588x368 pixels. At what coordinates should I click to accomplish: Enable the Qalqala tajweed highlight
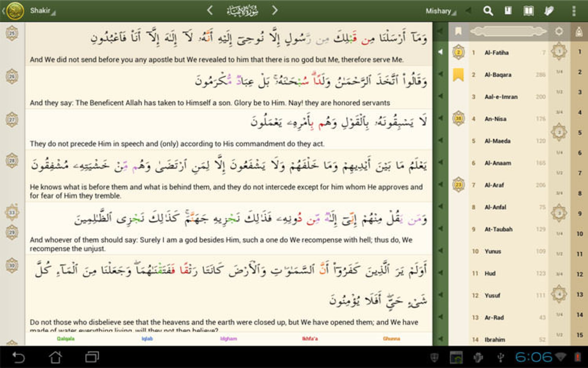(66, 339)
